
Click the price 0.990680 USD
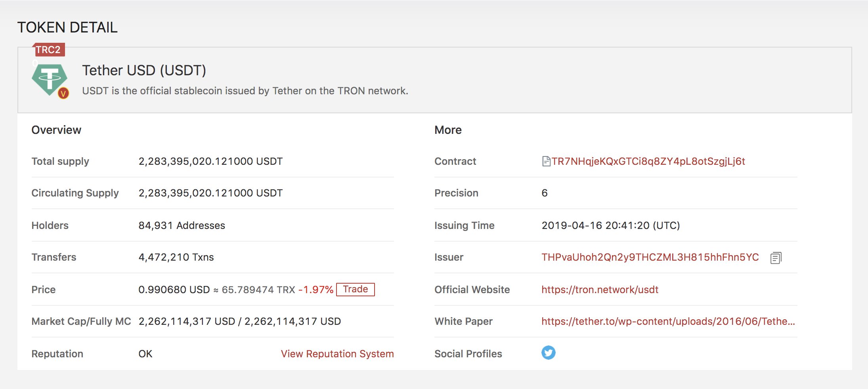point(174,290)
